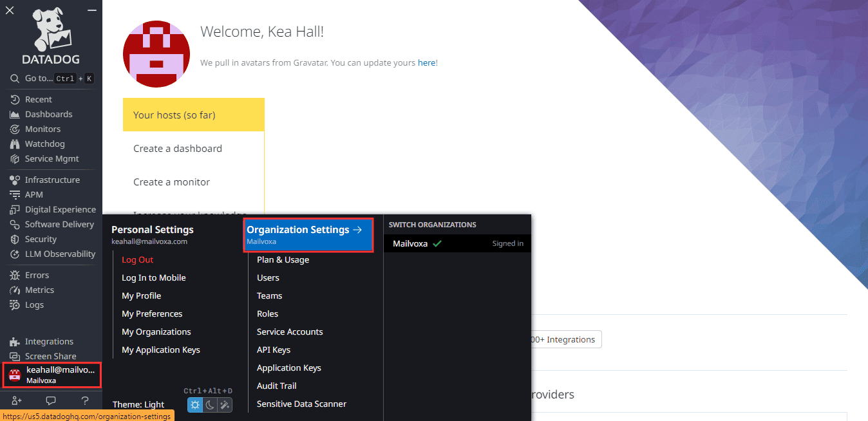Open My Profile
The image size is (868, 421).
click(x=142, y=296)
